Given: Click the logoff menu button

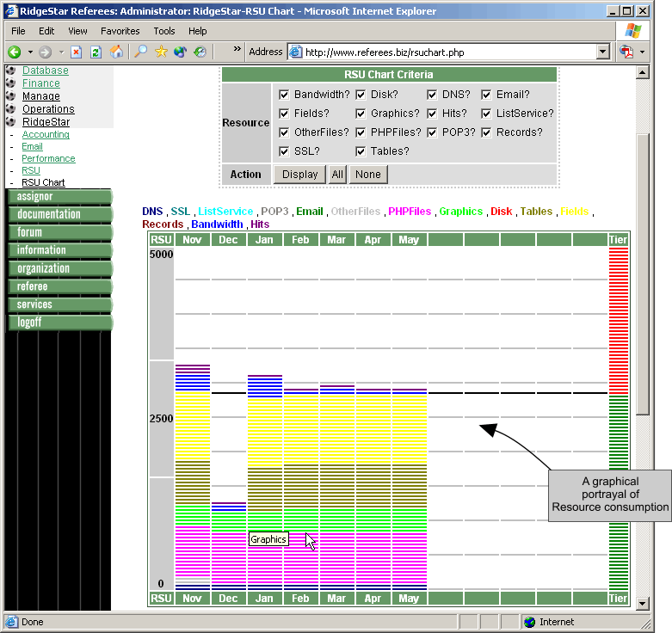Looking at the screenshot, I should pyautogui.click(x=60, y=323).
